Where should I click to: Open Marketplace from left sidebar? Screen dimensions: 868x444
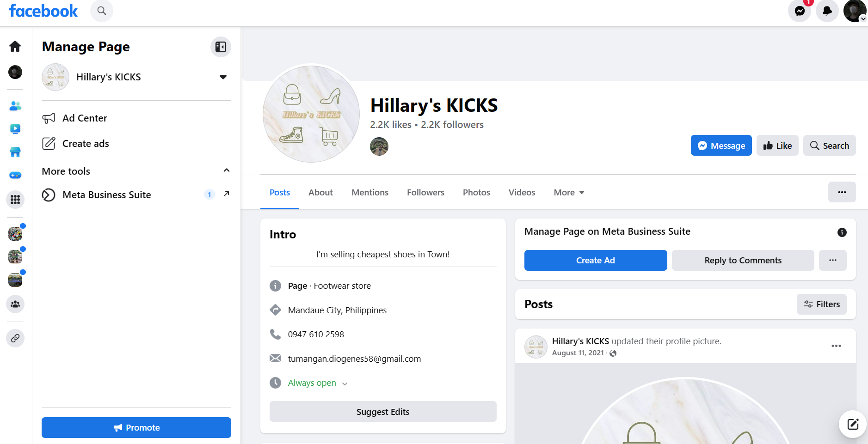(x=15, y=152)
